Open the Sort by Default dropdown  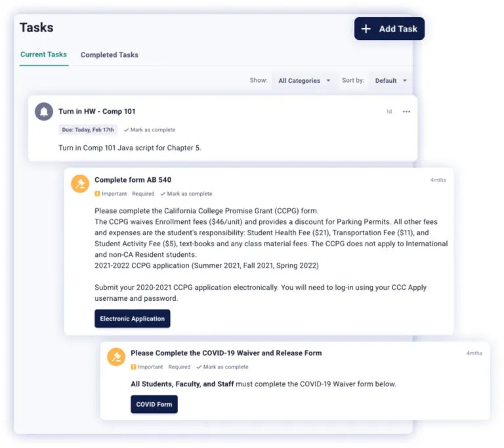(390, 81)
